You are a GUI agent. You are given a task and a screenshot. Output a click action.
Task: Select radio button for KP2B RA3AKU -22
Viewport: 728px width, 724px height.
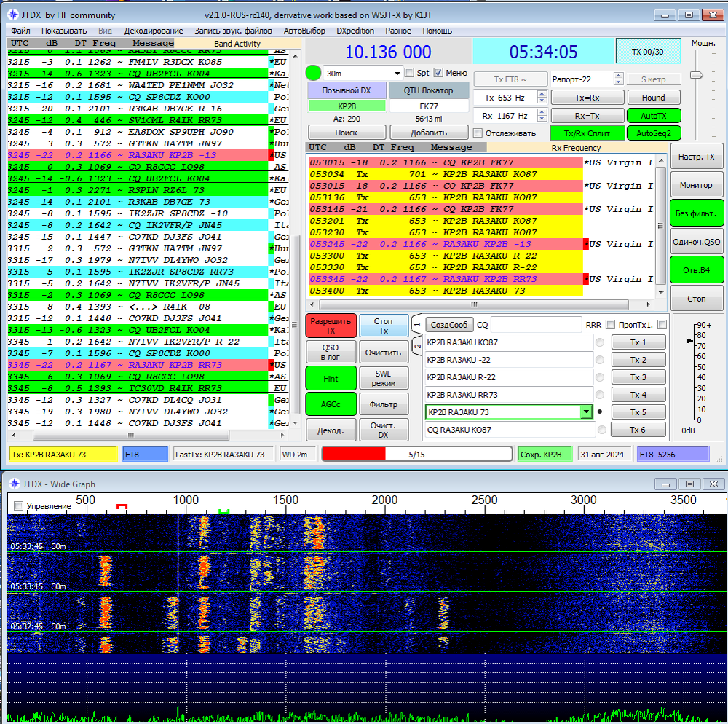click(x=600, y=360)
